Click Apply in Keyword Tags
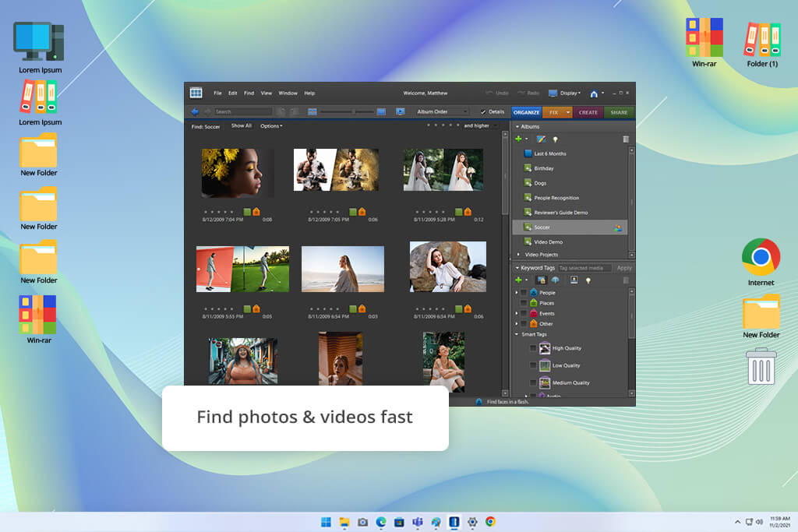798x532 pixels. point(624,268)
